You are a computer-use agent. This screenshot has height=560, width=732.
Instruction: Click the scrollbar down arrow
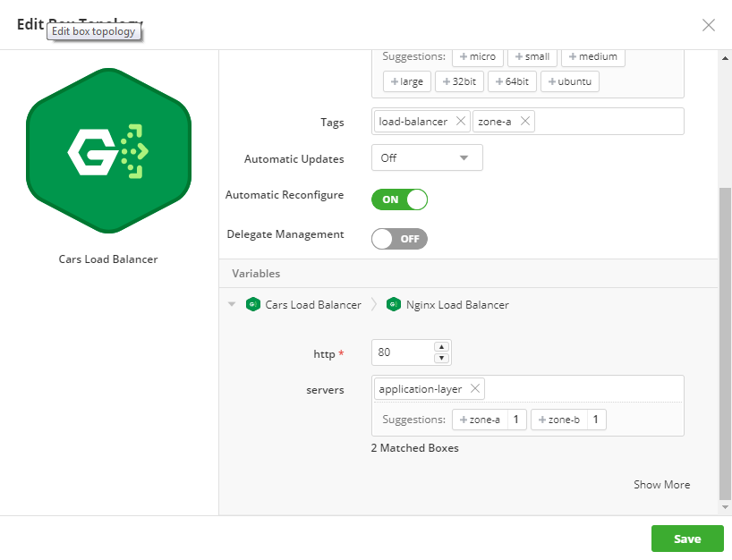[725, 507]
